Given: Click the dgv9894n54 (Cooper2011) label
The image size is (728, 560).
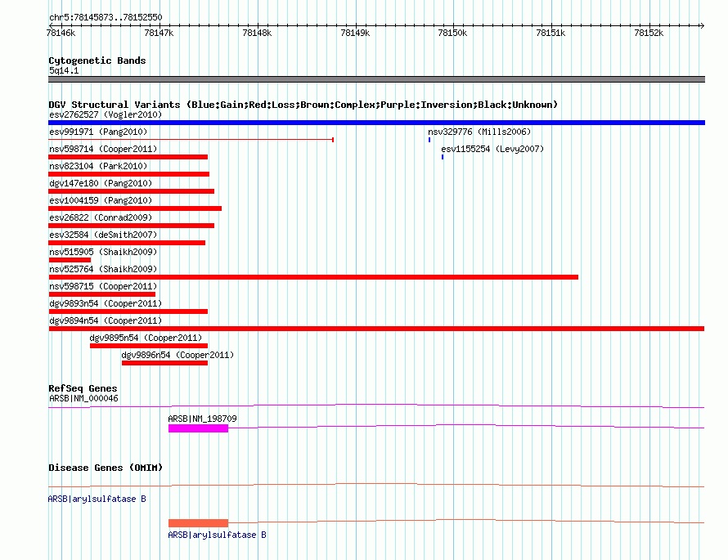Looking at the screenshot, I should [x=106, y=320].
